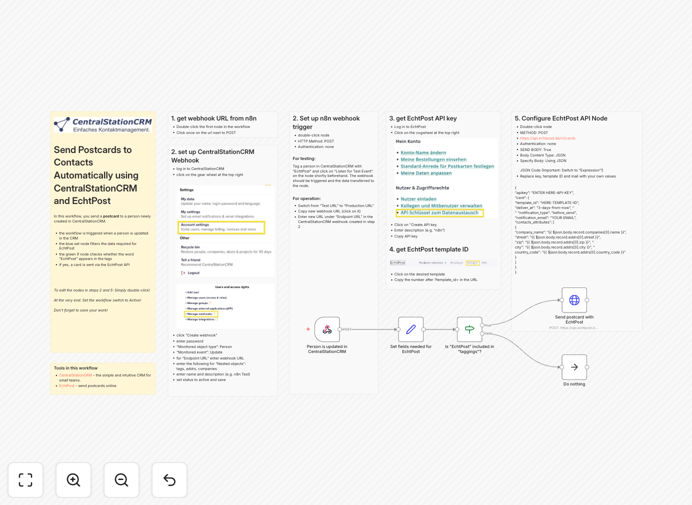Click the 'Send postcard with EchtPost' label
This screenshot has width=692, height=505.
(x=574, y=320)
